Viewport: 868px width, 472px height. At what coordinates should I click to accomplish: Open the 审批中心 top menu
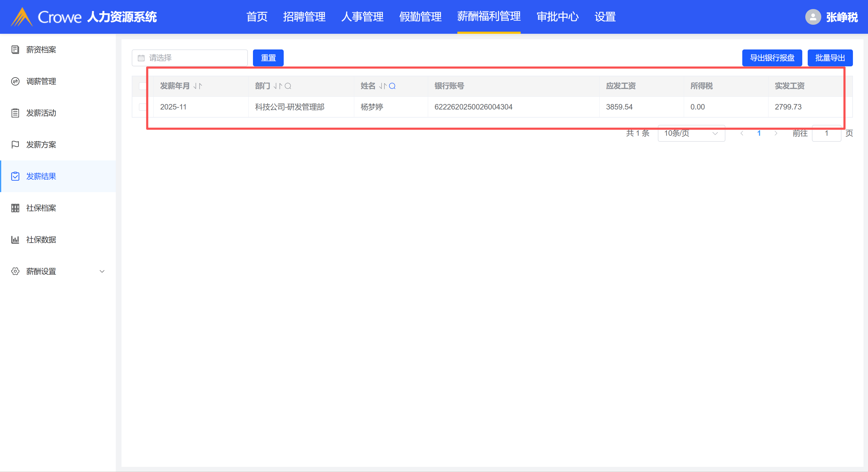coord(557,17)
